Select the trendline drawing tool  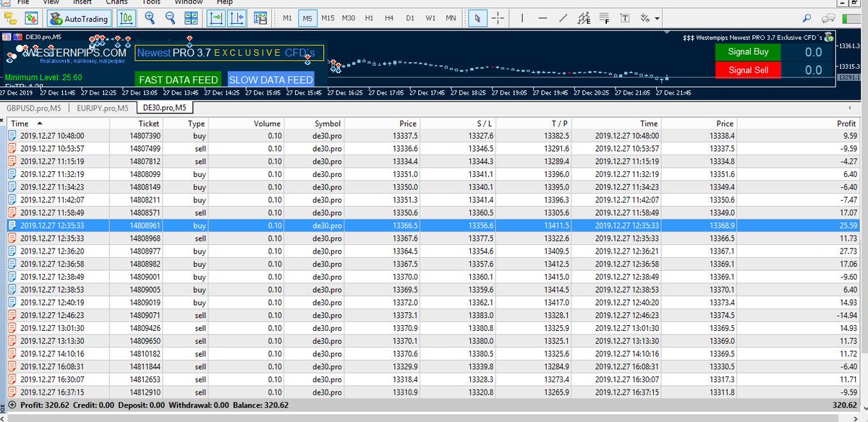(x=563, y=18)
